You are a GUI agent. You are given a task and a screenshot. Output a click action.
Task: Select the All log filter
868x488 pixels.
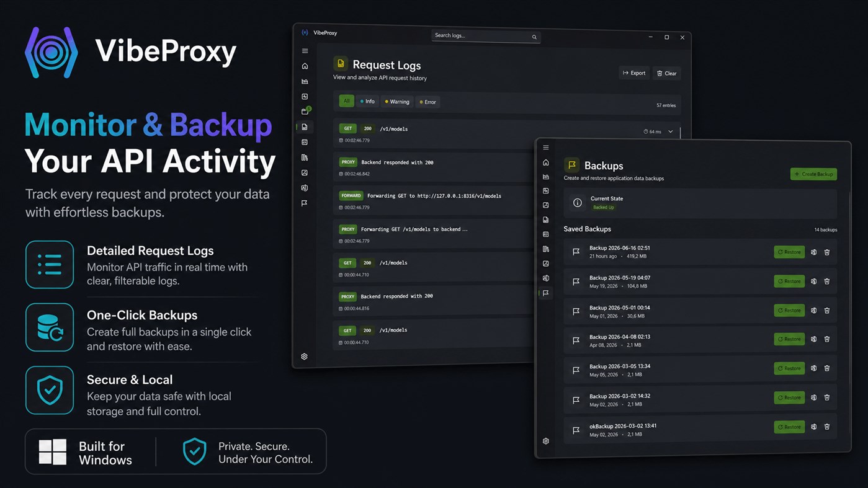(346, 101)
